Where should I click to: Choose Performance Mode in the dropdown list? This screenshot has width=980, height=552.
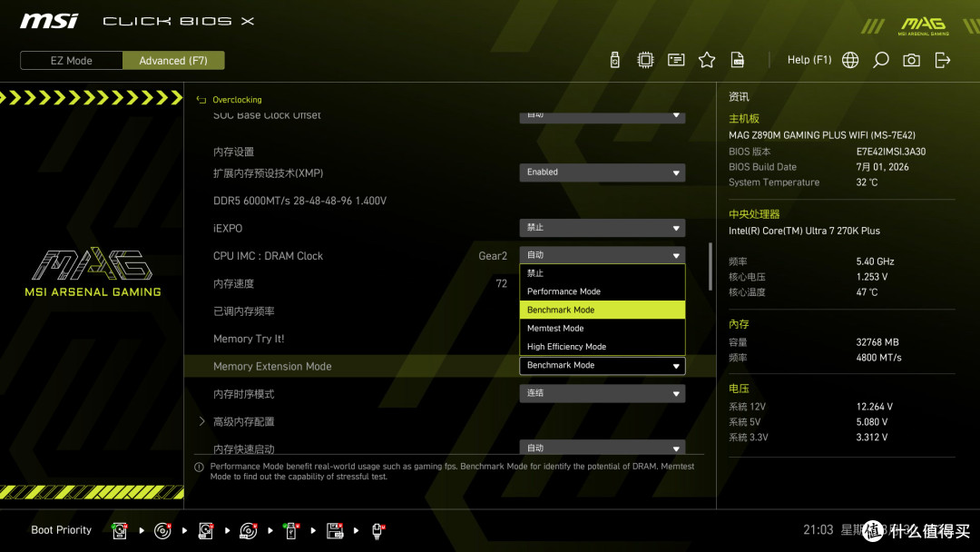point(602,291)
